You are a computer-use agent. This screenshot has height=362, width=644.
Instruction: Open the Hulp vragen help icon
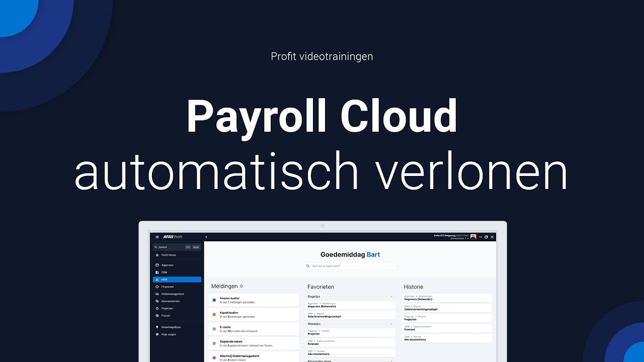tap(157, 334)
